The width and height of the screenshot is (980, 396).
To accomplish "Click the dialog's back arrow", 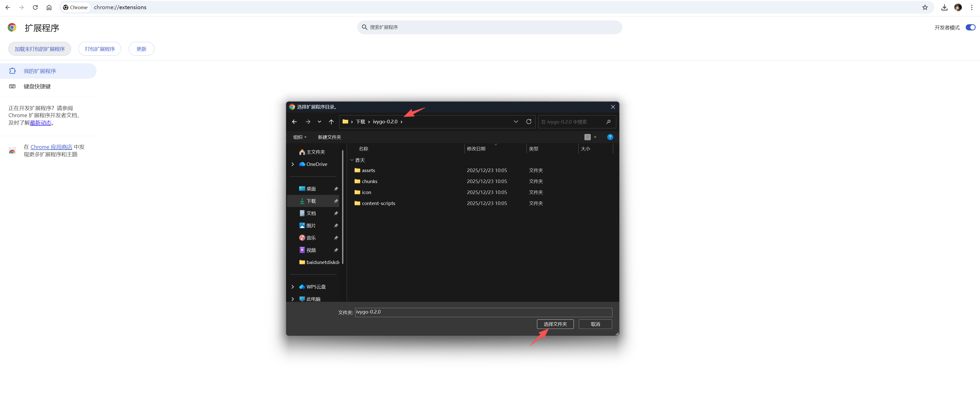I will click(x=294, y=122).
